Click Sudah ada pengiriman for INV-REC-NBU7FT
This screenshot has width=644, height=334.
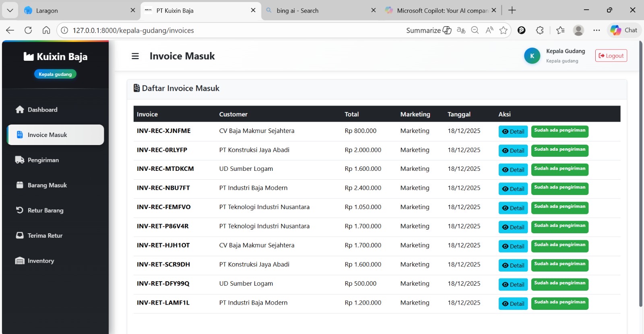point(559,189)
